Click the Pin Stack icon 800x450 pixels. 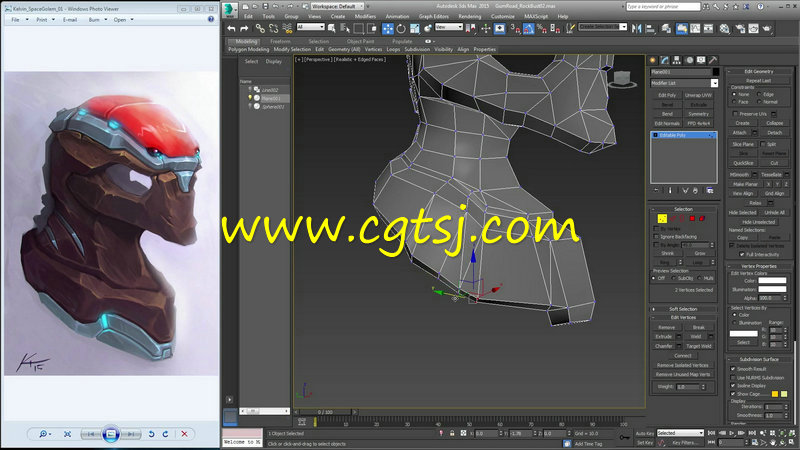657,190
